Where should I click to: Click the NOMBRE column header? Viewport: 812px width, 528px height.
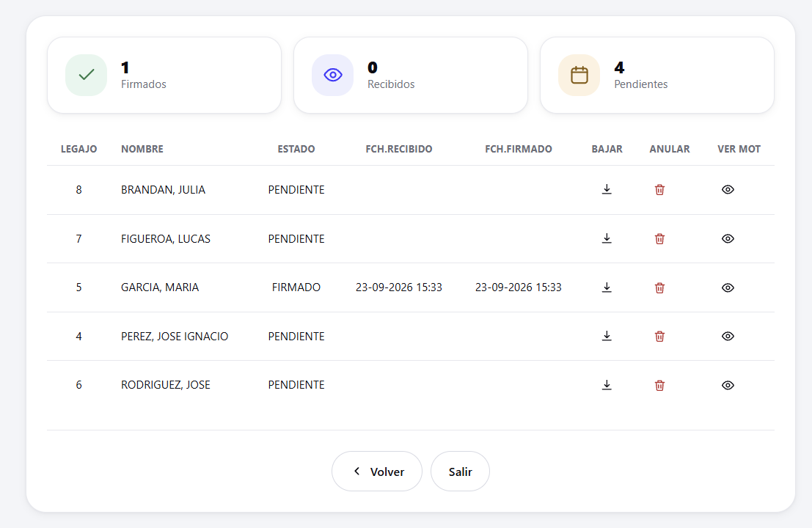click(x=142, y=149)
